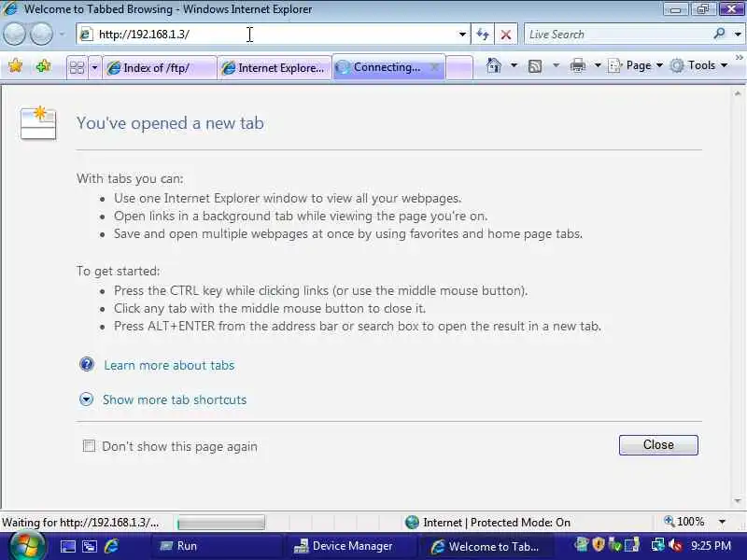This screenshot has width=747, height=560.
Task: Open the recent pages dropdown arrow
Action: pos(62,35)
